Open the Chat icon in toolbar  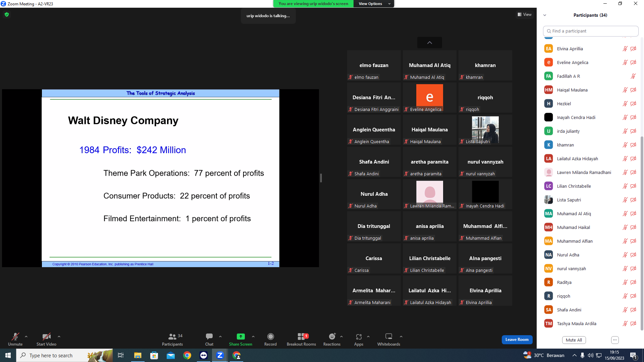click(x=209, y=336)
